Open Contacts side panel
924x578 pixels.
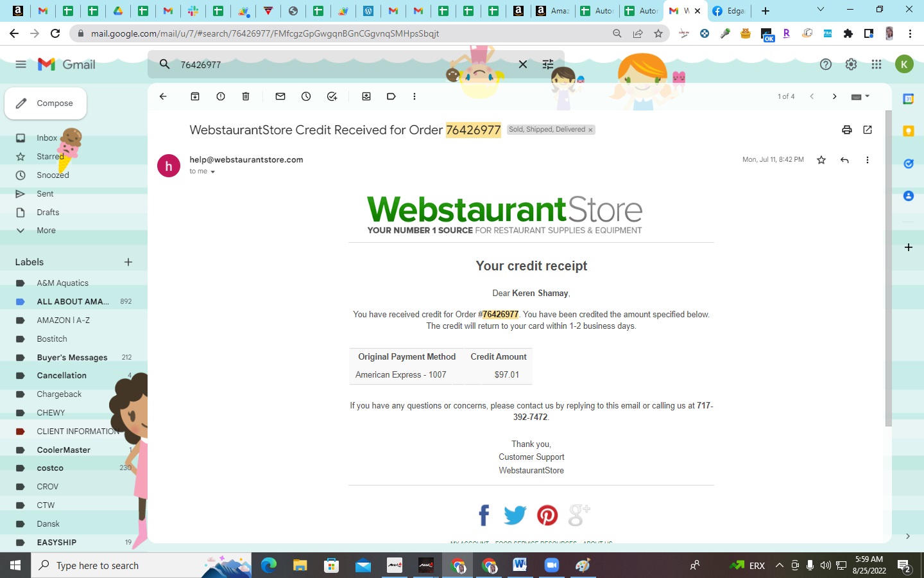pyautogui.click(x=908, y=195)
